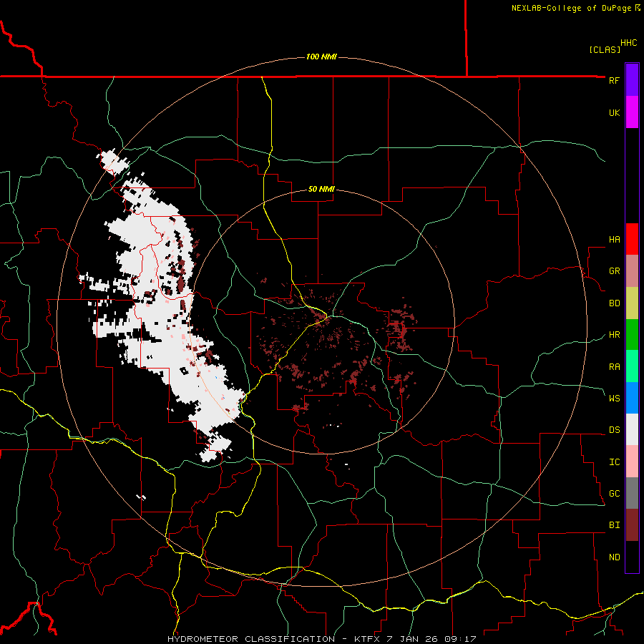Click the BD legend label

(614, 303)
